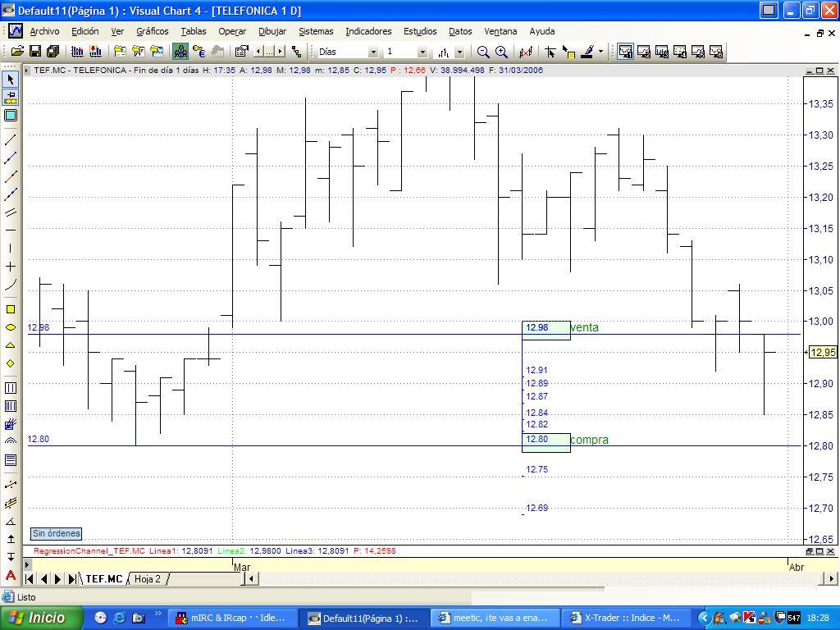Select the vertical line tool
This screenshot has width=840, height=630.
[x=10, y=248]
